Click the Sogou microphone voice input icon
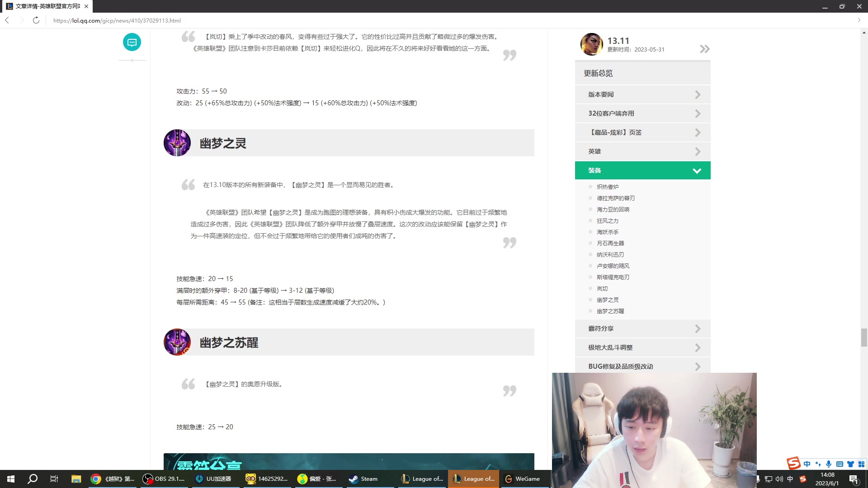The width and height of the screenshot is (868, 488). pyautogui.click(x=829, y=464)
